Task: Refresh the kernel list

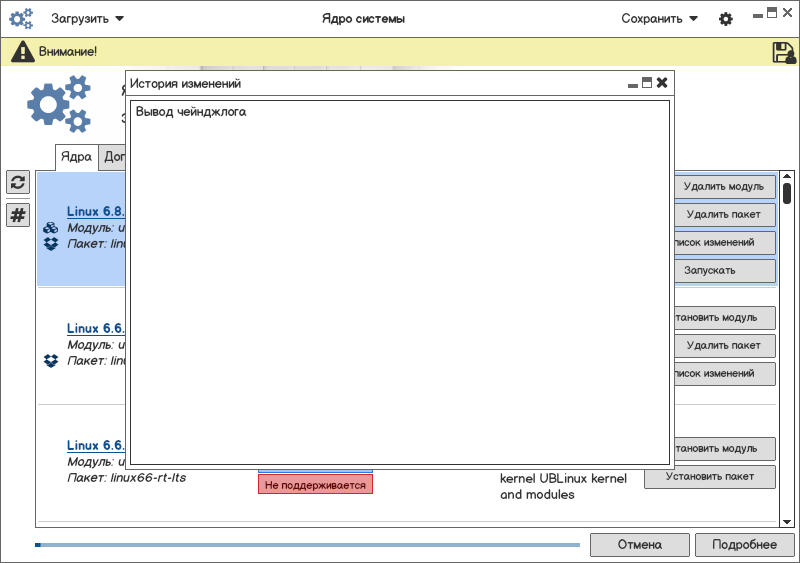Action: point(18,182)
